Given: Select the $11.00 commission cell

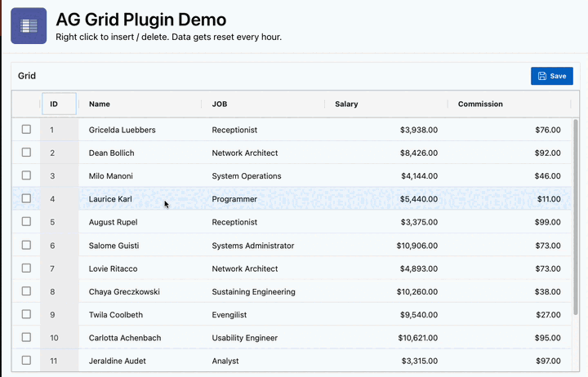Looking at the screenshot, I should point(510,199).
